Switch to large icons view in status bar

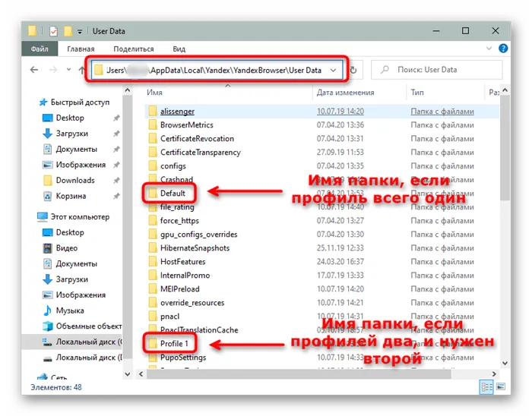click(501, 387)
